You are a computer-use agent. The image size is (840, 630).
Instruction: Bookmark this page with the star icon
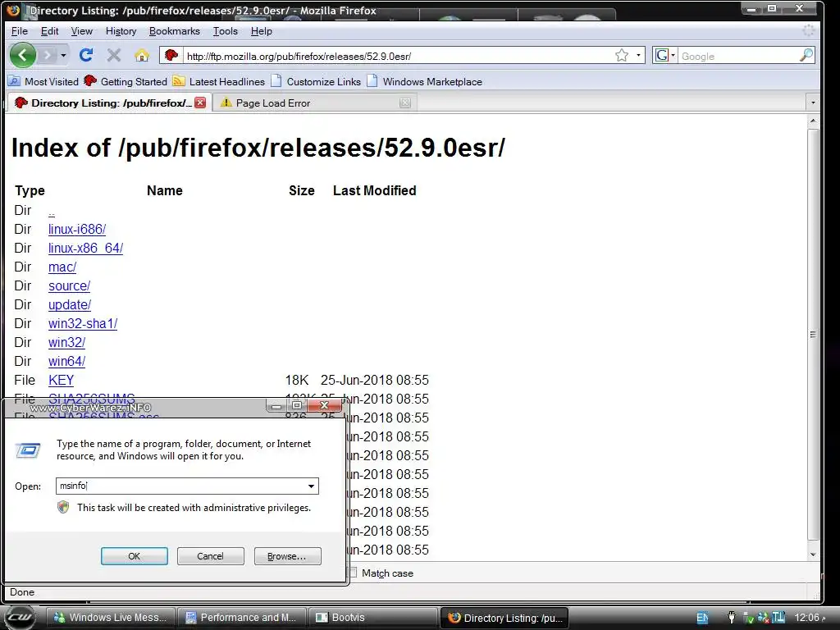click(622, 55)
